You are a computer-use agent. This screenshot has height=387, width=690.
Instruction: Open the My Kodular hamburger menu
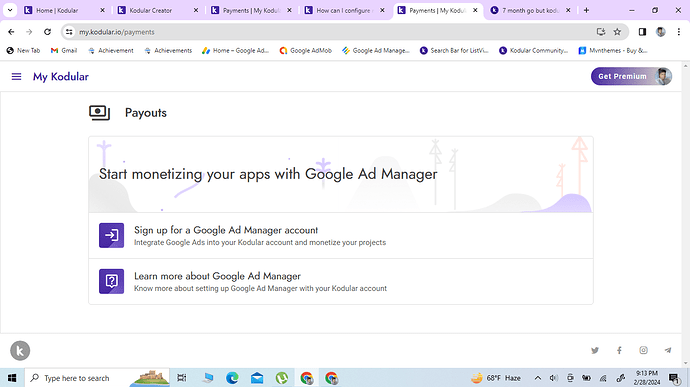pyautogui.click(x=16, y=77)
